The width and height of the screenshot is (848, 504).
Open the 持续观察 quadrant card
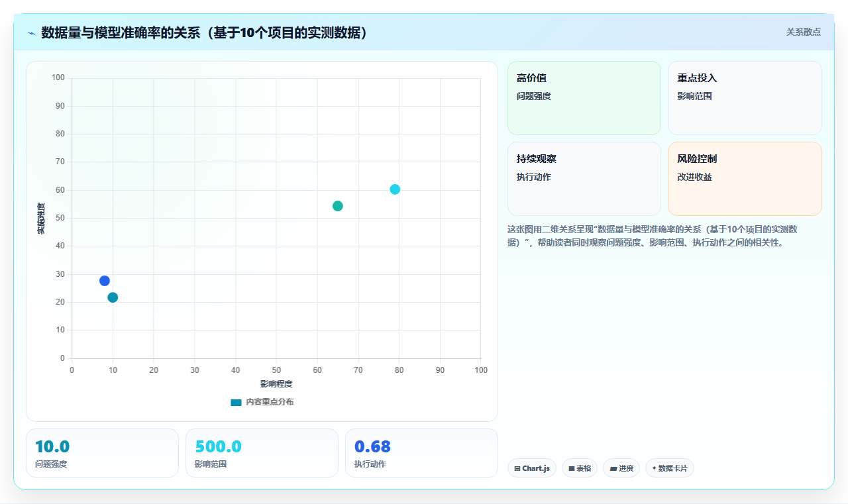[584, 179]
